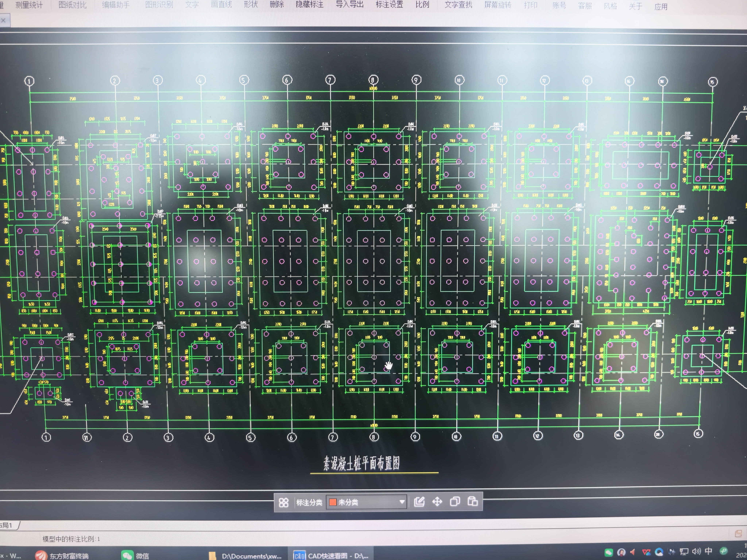Open the 文字查找 text search tool
Screen dimensions: 747x560
click(x=458, y=5)
